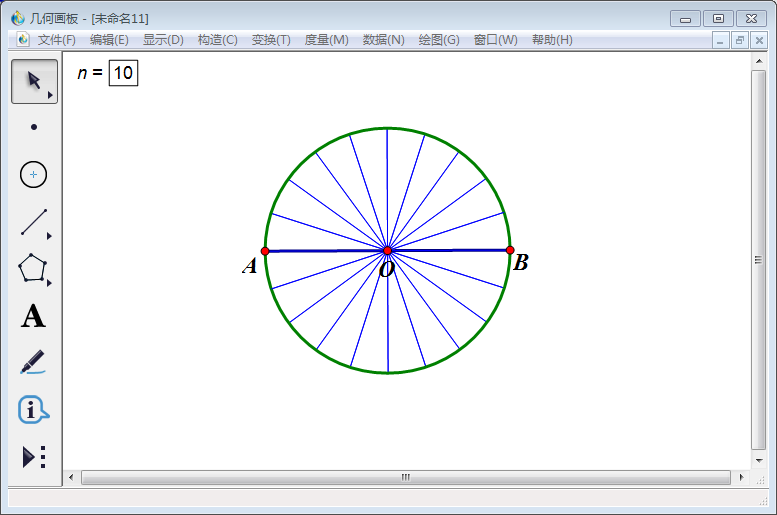Click the horizontal scrollbar thumb
This screenshot has width=777, height=515.
[405, 478]
